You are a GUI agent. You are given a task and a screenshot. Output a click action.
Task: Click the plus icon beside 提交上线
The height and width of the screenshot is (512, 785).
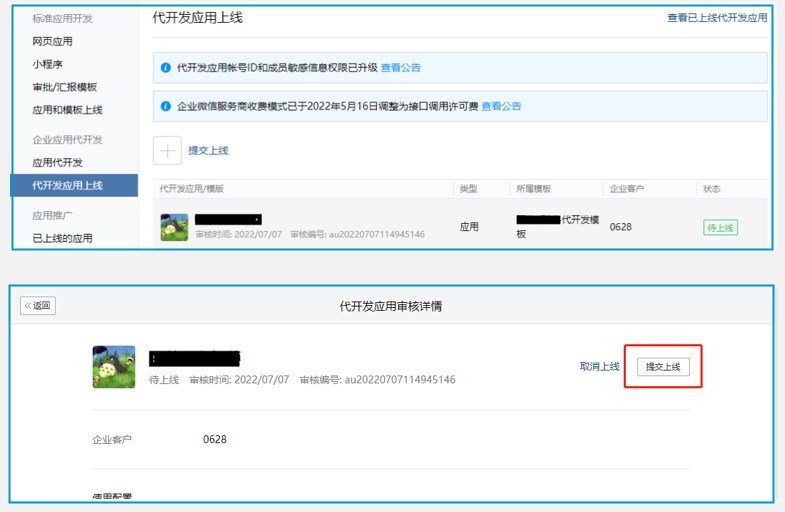167,150
